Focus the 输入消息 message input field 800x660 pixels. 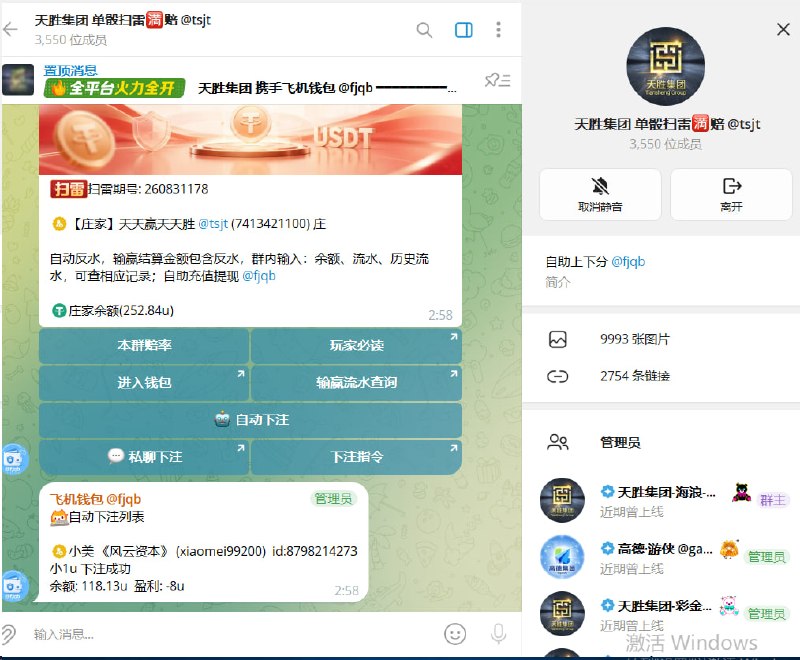click(230, 634)
